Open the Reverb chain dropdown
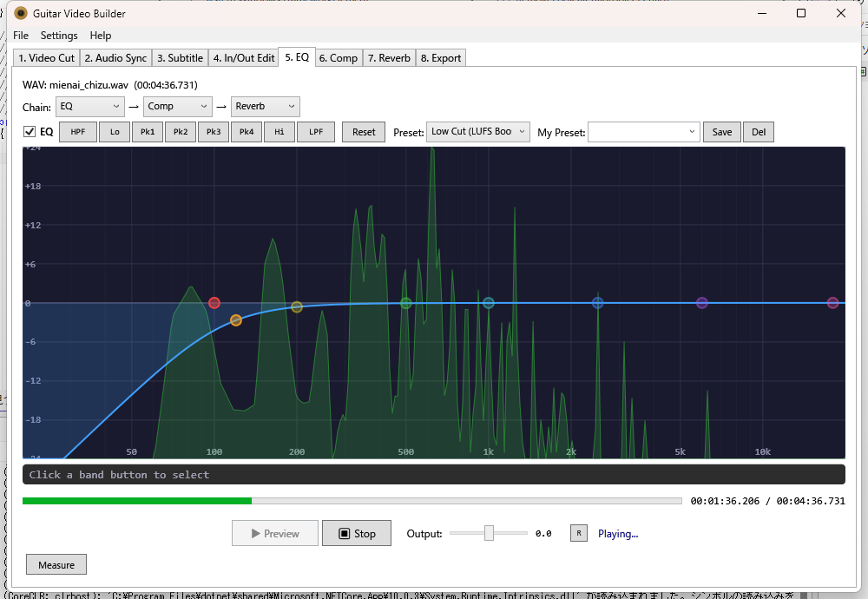The width and height of the screenshot is (868, 599). (x=266, y=106)
